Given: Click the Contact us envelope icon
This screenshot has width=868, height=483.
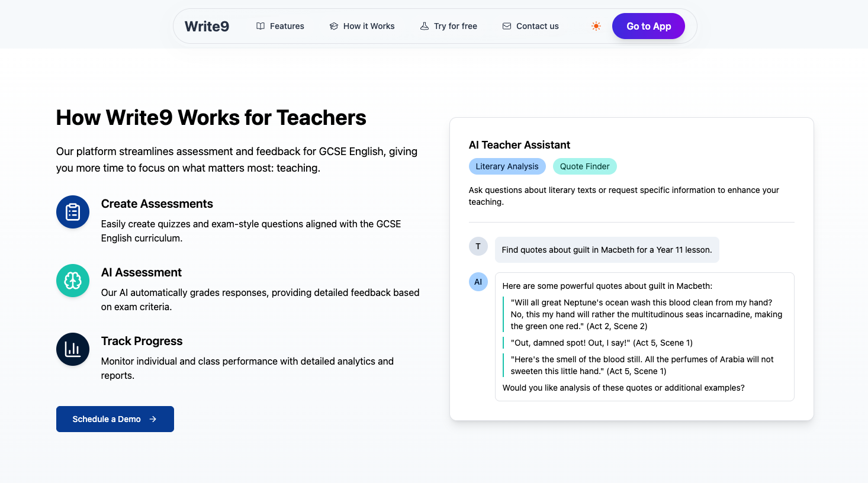Looking at the screenshot, I should pos(506,26).
